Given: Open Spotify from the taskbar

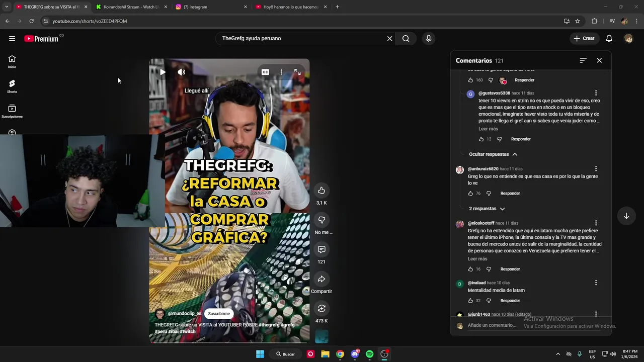Looking at the screenshot, I should pos(370,354).
